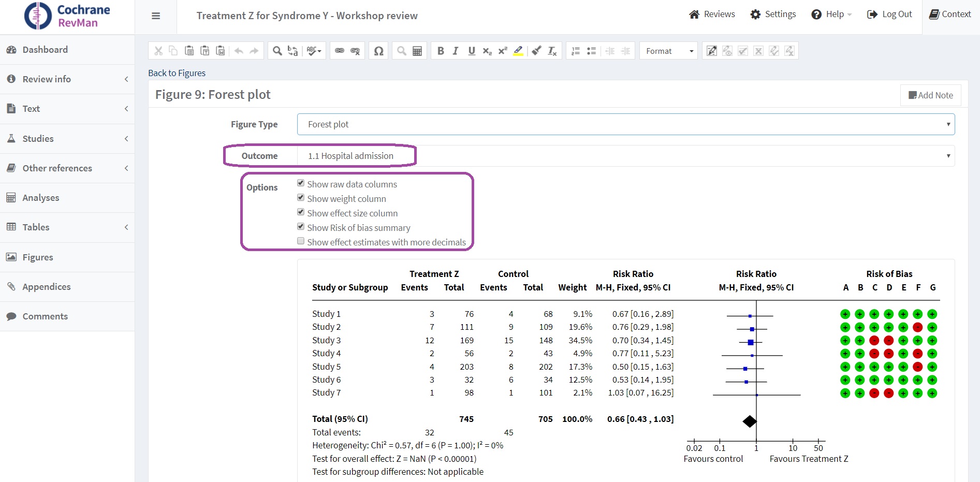Click the Figure 9 Forest plot title
980x482 pixels.
tap(213, 95)
